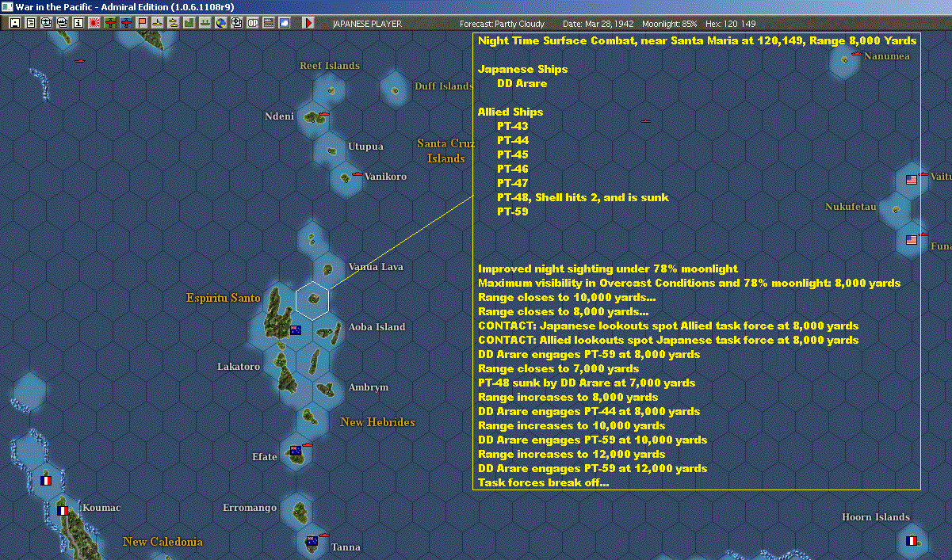This screenshot has width=952, height=560.
Task: Click the Japanese rising sun flag icon
Action: click(x=94, y=24)
